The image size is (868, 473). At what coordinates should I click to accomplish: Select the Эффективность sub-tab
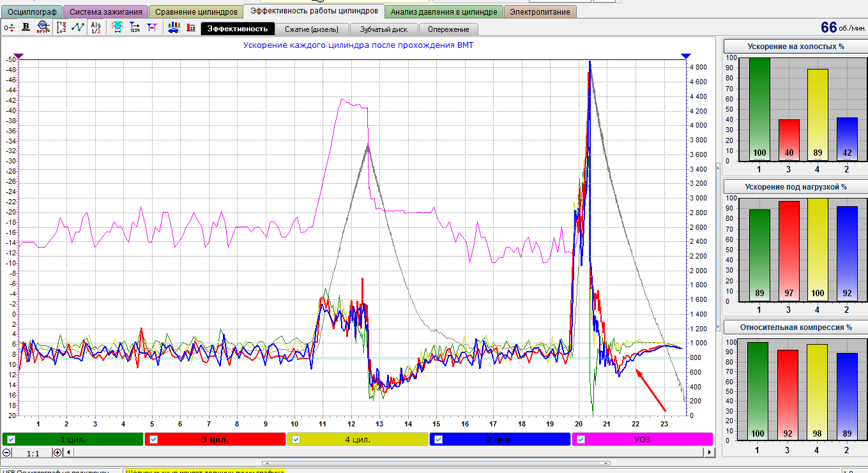[238, 29]
